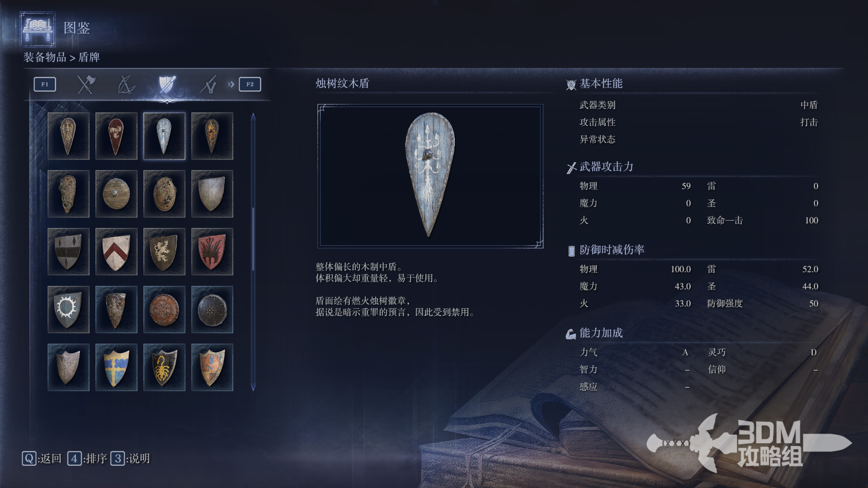
Task: Select the round wooden buckler shield
Action: pos(116,194)
